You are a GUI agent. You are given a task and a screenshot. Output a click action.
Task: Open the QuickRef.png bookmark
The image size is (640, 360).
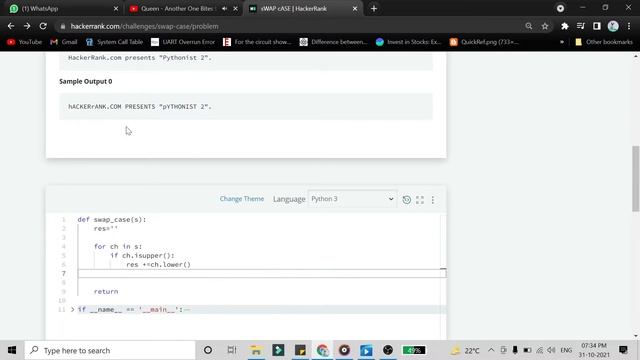(x=484, y=42)
